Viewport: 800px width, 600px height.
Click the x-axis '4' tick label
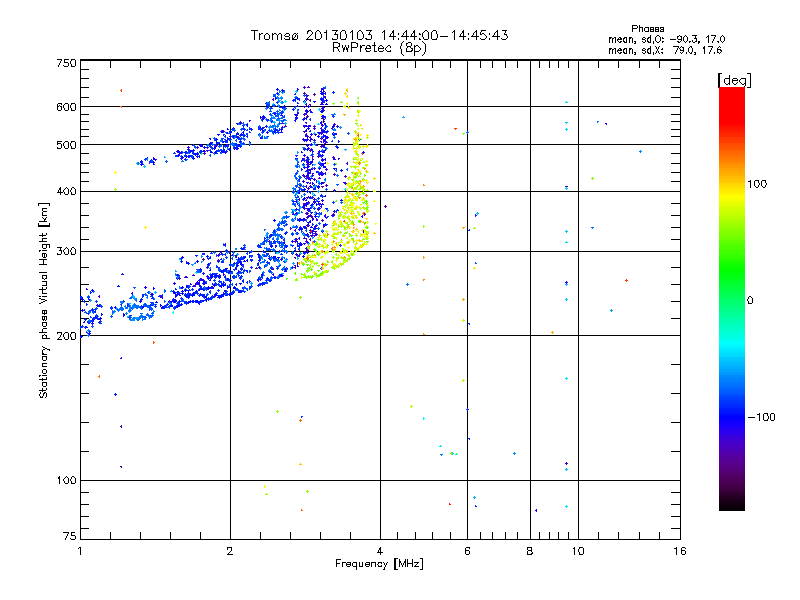[380, 551]
